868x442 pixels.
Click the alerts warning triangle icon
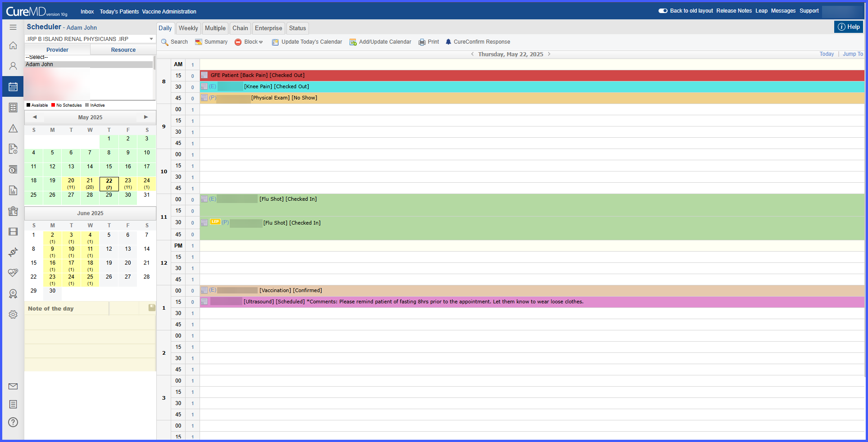(x=13, y=129)
